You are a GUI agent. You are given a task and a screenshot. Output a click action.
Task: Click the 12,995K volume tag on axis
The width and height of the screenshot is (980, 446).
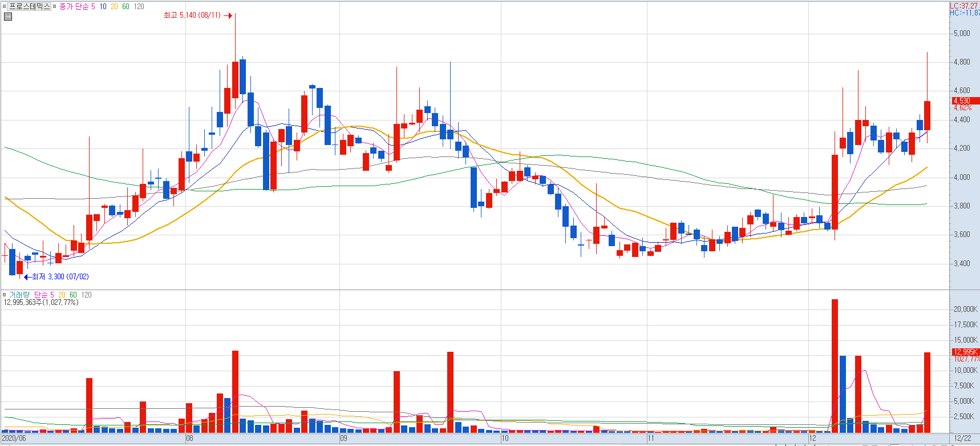pos(965,352)
